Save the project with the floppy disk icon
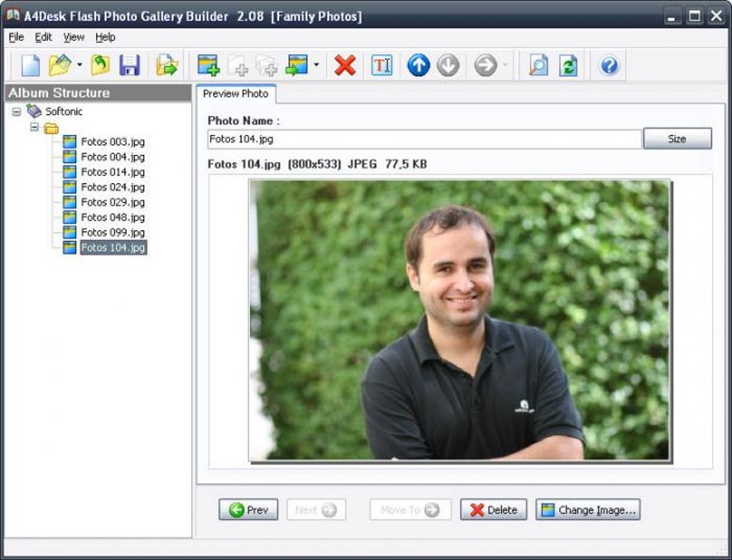This screenshot has height=560, width=732. click(130, 65)
